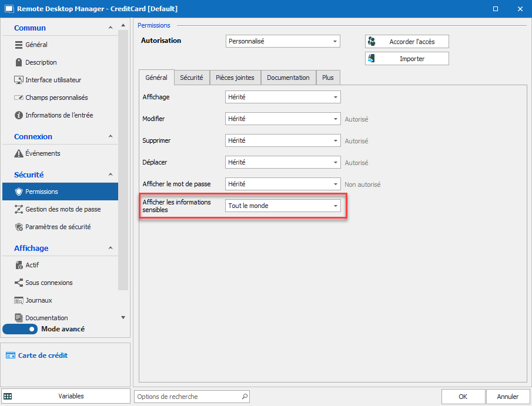The image size is (532, 406).
Task: Click the Événements warning triangle icon
Action: pyautogui.click(x=19, y=153)
